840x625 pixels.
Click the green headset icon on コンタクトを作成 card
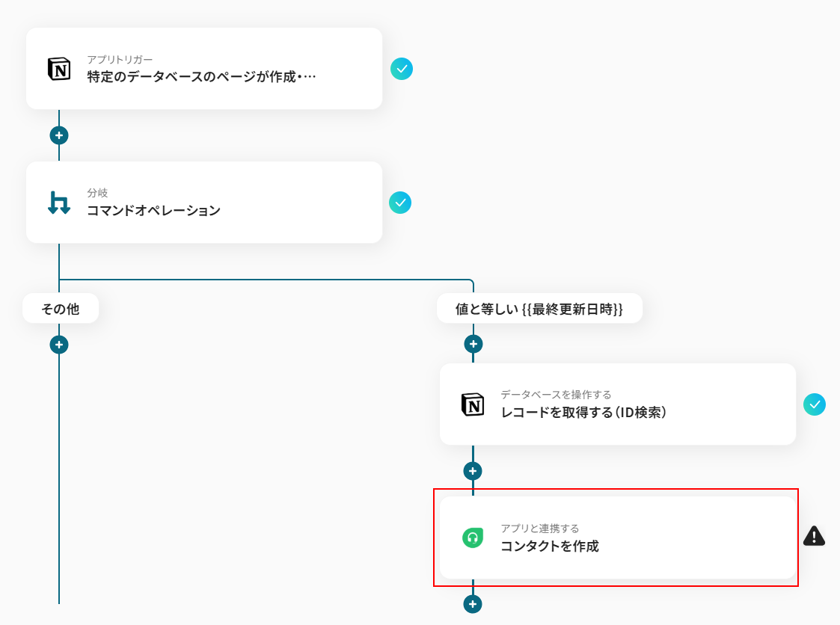[473, 538]
